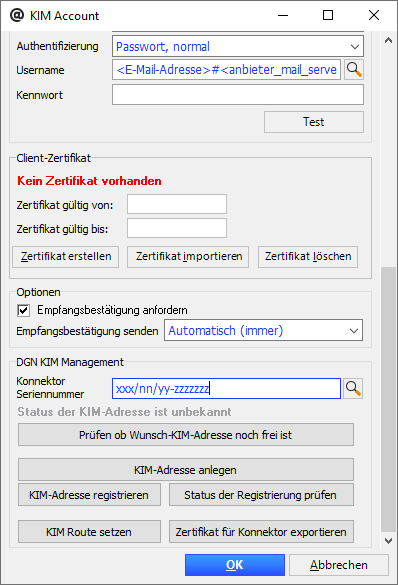The height and width of the screenshot is (585, 398).
Task: Click the Test button
Action: 314,122
